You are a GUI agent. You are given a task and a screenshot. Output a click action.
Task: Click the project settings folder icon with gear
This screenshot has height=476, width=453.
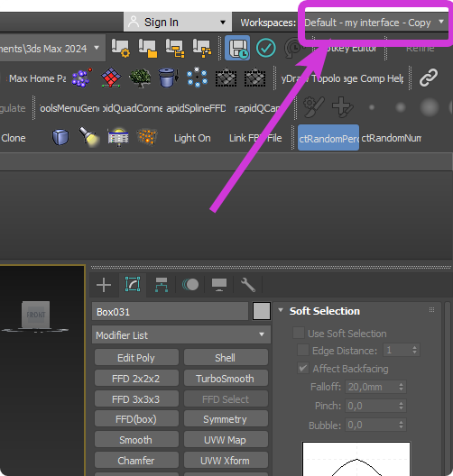(x=120, y=48)
